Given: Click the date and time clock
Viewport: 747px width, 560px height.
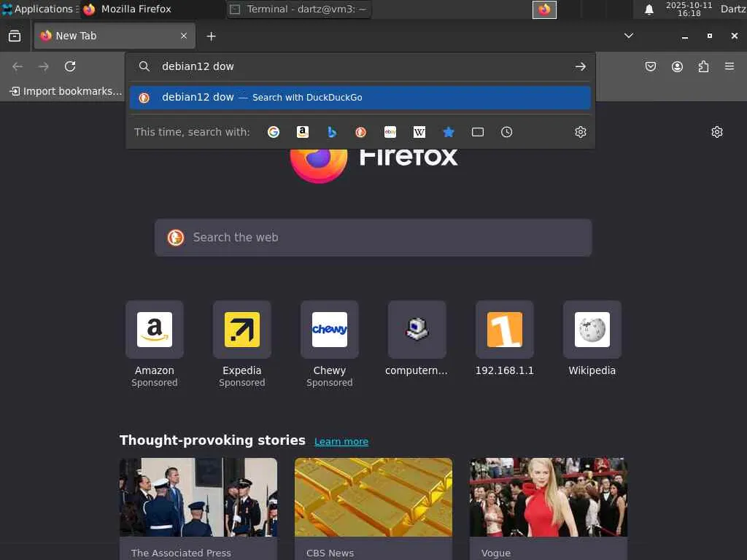Looking at the screenshot, I should tap(689, 9).
